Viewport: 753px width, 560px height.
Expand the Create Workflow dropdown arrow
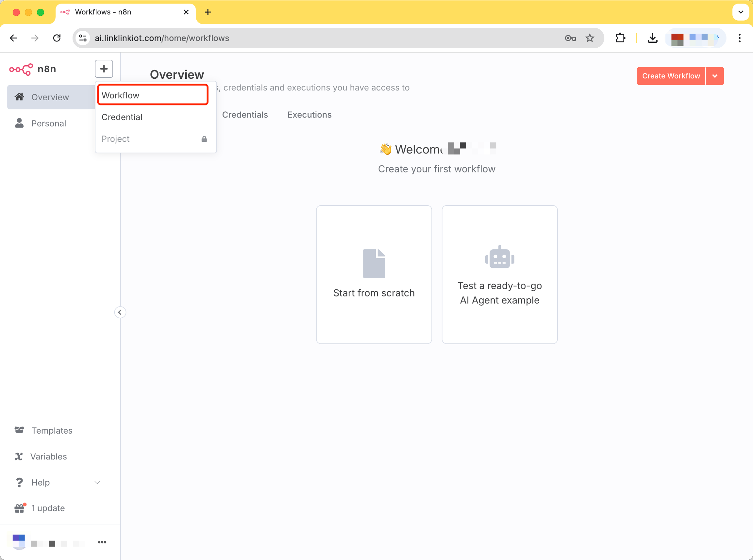(715, 76)
